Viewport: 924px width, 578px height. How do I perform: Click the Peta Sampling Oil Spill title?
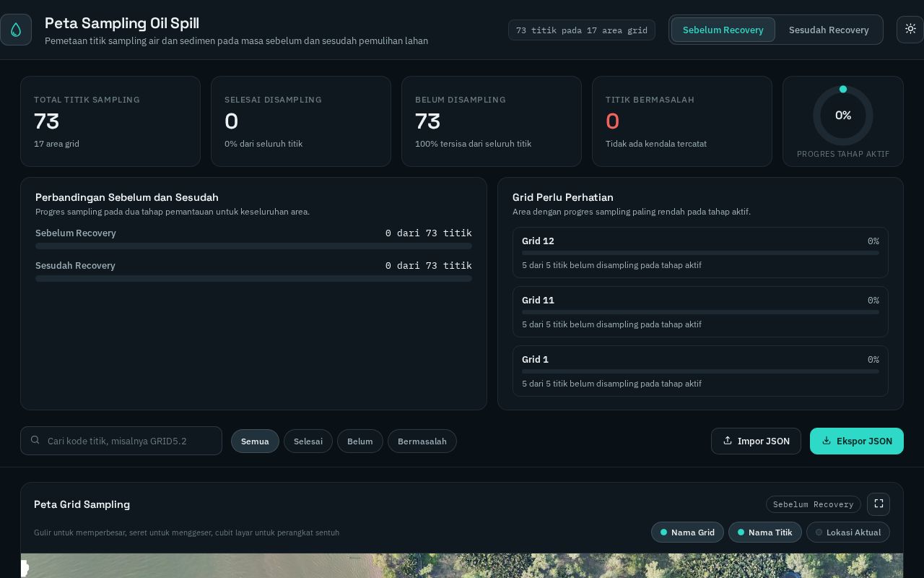point(122,23)
